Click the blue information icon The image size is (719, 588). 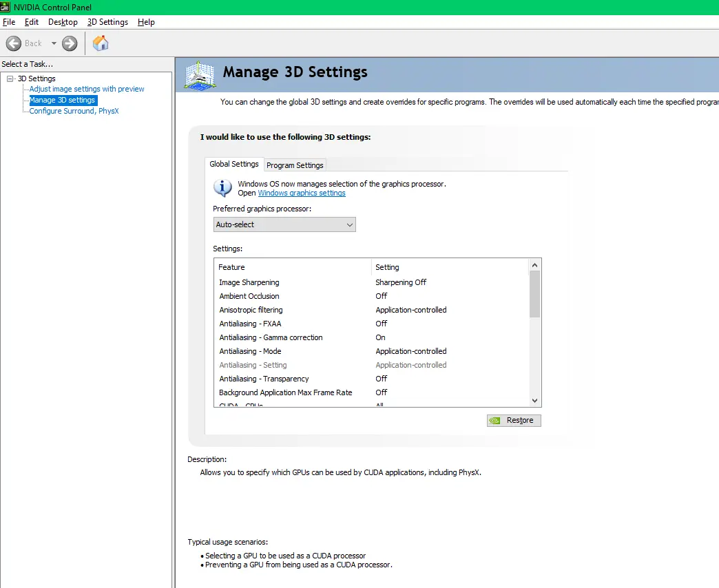pyautogui.click(x=223, y=187)
